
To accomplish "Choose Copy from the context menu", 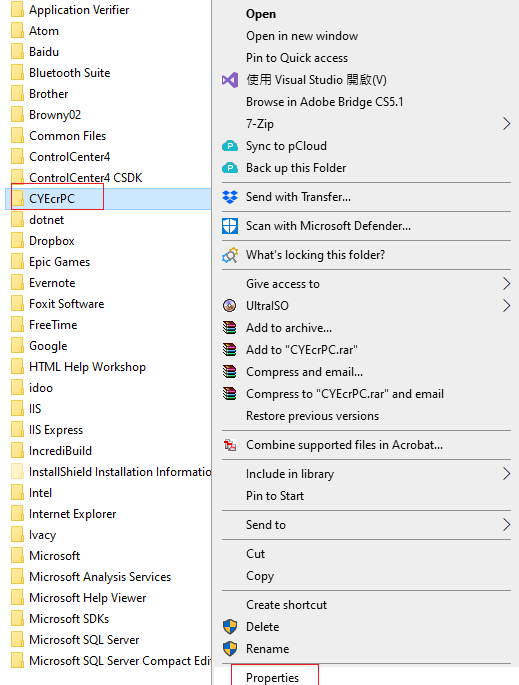I will click(260, 576).
